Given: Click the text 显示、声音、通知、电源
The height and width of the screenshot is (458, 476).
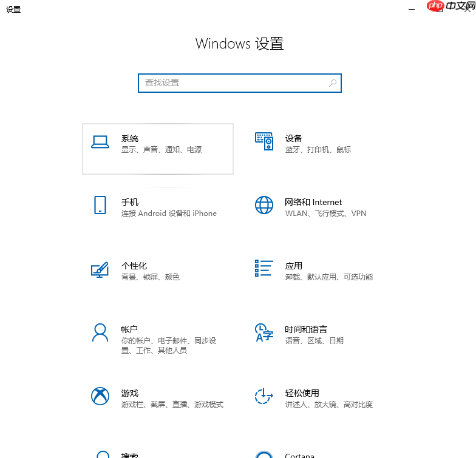Looking at the screenshot, I should click(161, 149).
